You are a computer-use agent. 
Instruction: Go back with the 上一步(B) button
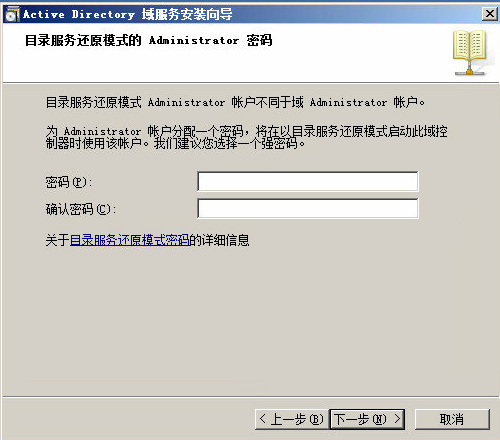pyautogui.click(x=291, y=419)
